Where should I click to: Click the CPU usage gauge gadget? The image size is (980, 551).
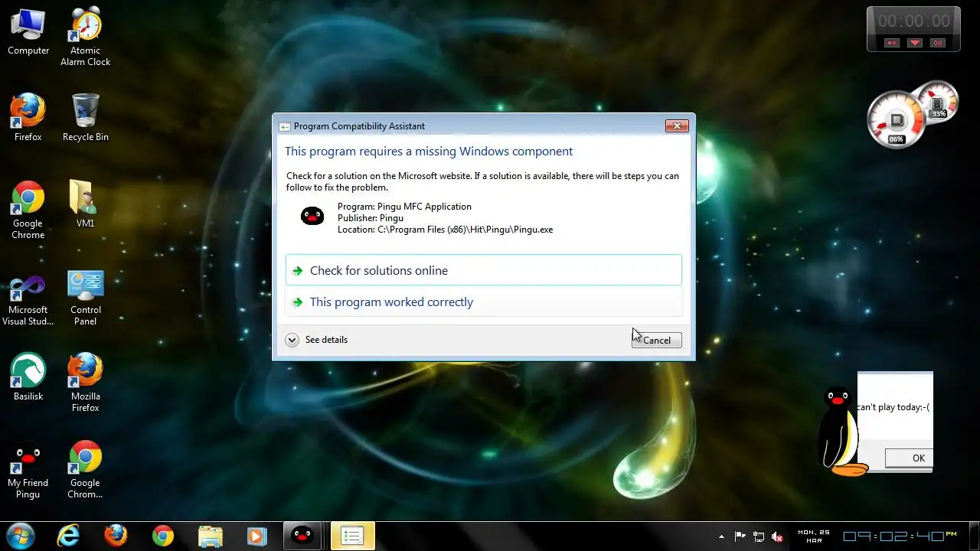coord(895,120)
